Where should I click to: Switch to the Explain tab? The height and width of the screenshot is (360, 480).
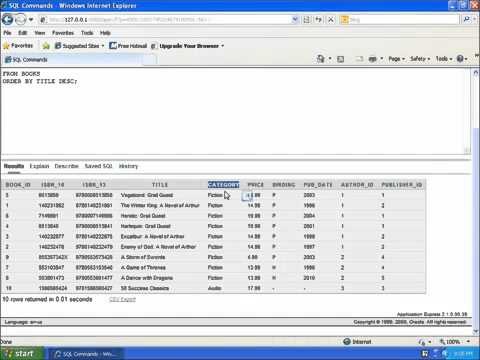[x=39, y=166]
